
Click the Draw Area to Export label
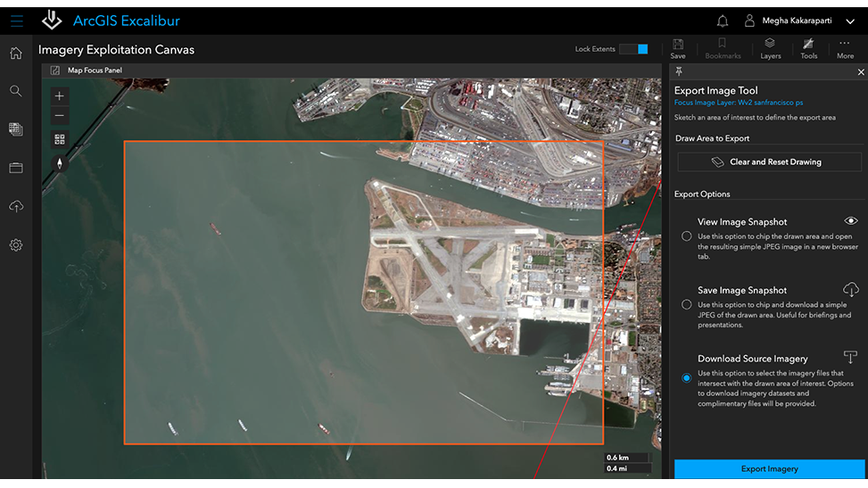[x=712, y=138]
